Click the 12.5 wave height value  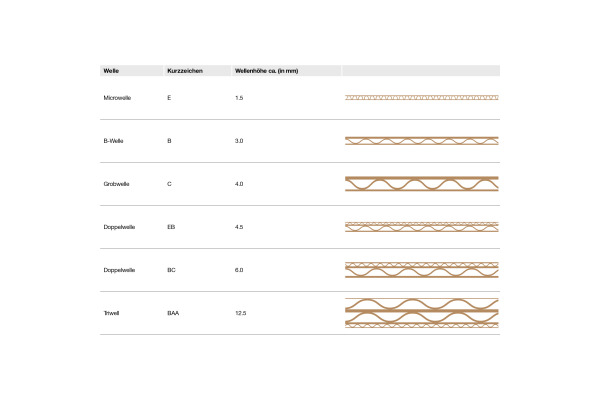pyautogui.click(x=241, y=313)
